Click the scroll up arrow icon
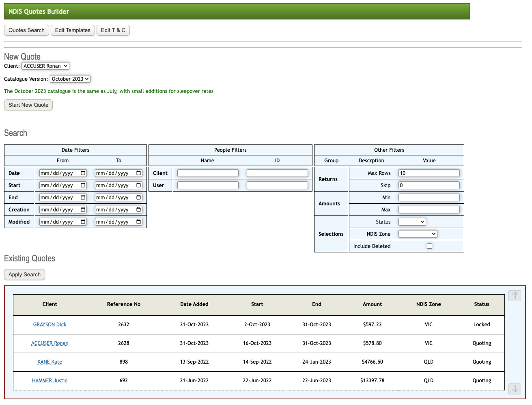 515,295
